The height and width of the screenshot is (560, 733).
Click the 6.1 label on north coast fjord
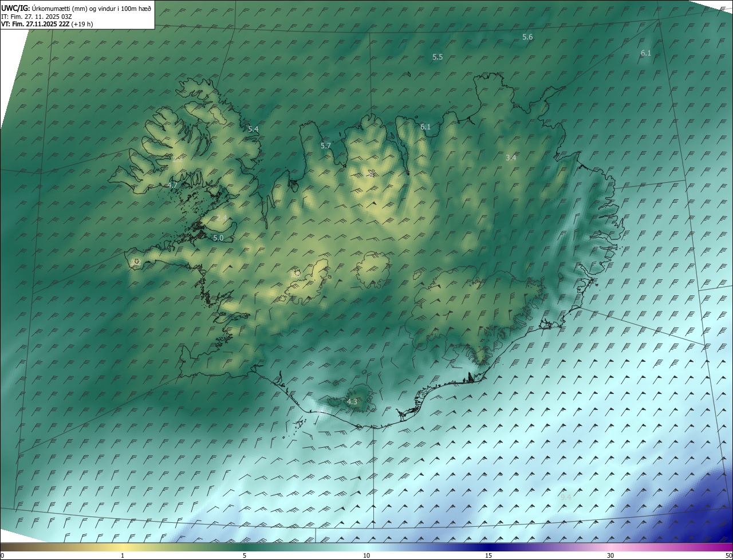point(425,127)
